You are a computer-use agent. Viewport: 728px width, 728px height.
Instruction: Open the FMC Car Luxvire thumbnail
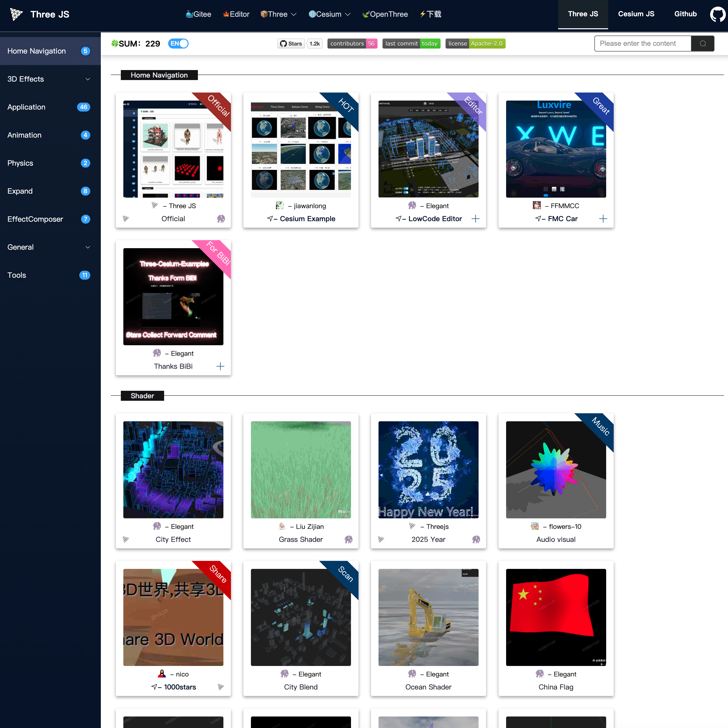[x=556, y=149]
